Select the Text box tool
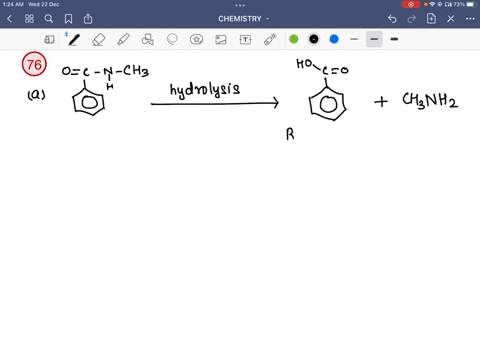 coord(245,40)
